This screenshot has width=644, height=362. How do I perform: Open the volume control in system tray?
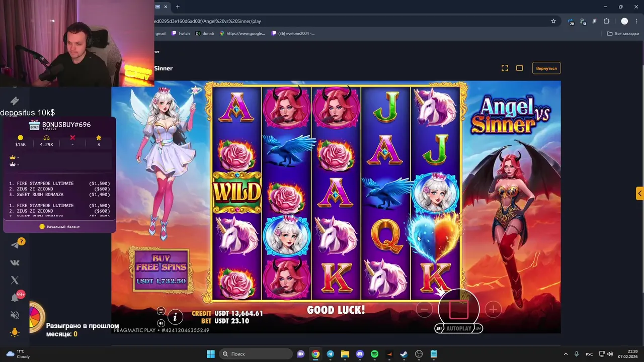point(610,354)
